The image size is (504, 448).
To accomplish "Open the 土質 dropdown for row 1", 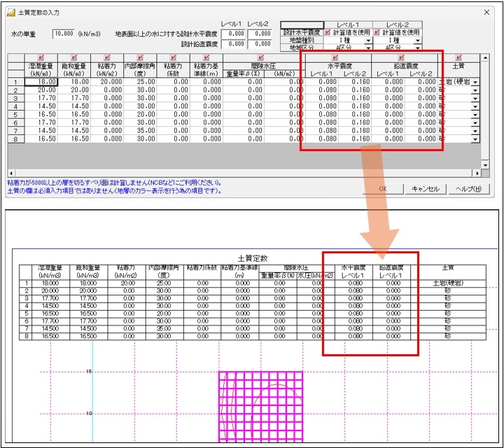I will coord(475,83).
